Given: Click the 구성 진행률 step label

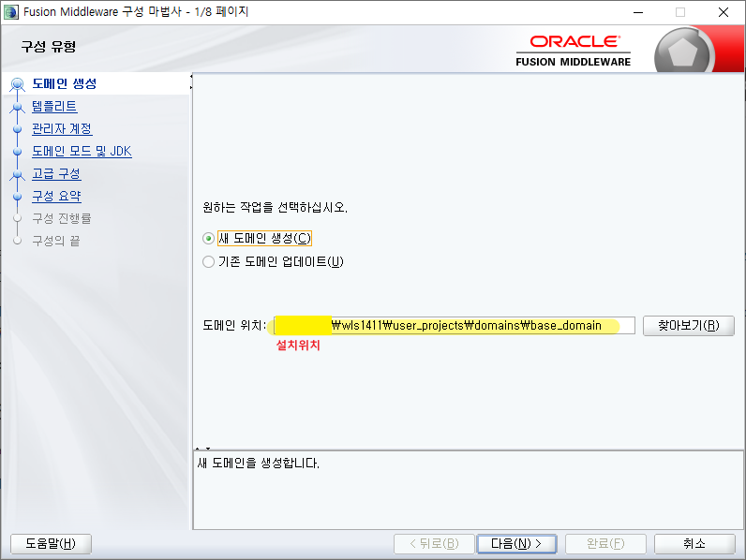Looking at the screenshot, I should [61, 218].
